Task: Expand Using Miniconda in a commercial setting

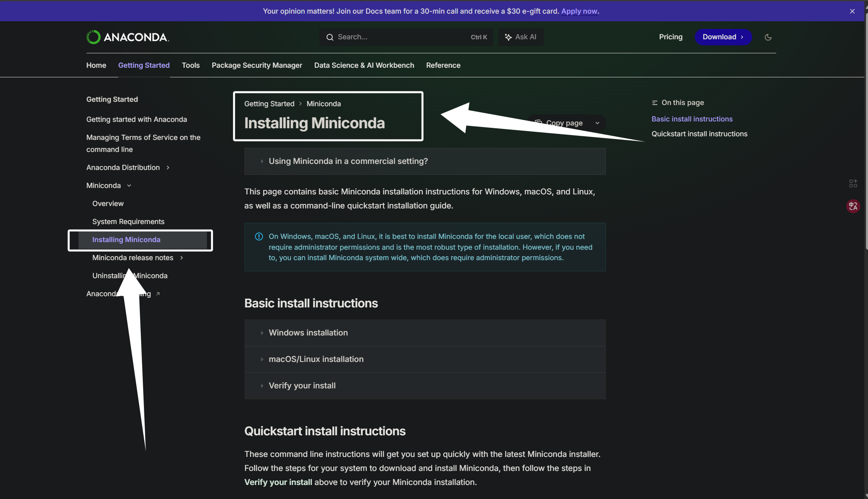Action: [x=425, y=161]
